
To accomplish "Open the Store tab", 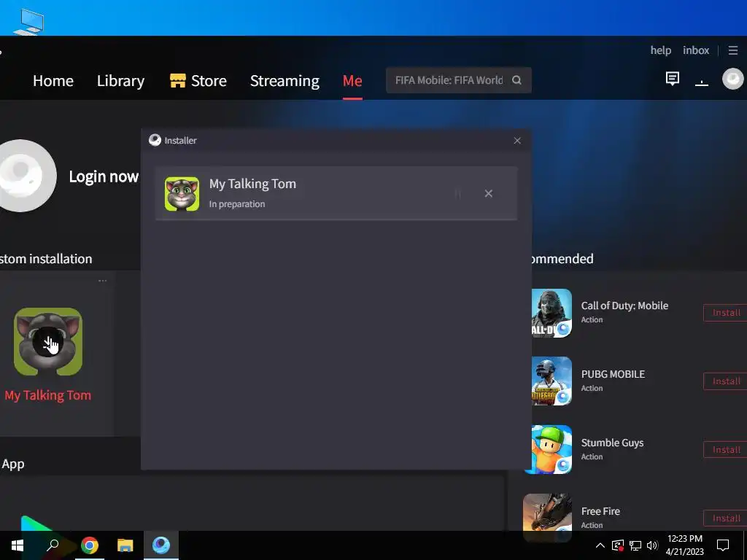I will point(198,81).
